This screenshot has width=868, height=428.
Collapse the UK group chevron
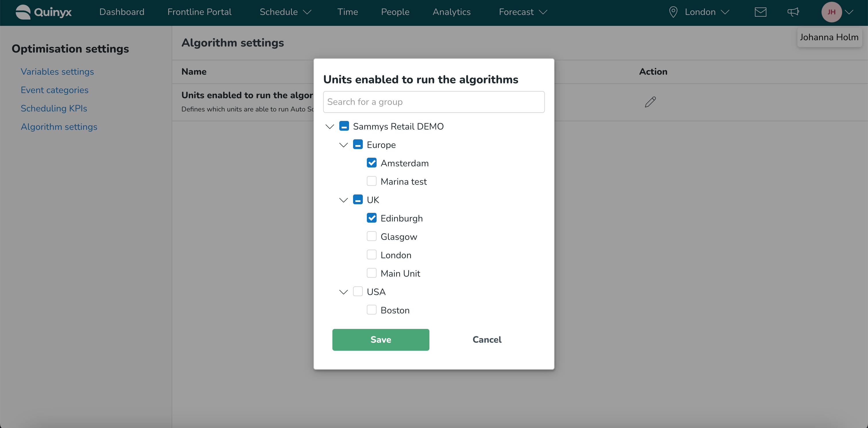click(x=343, y=200)
